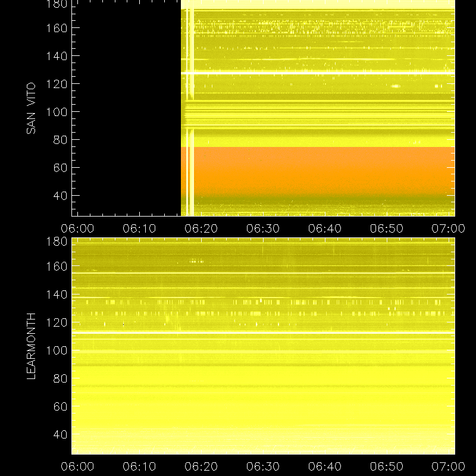Select the 120 tick label on San Vito axis
Viewport: 476px width, 476px height.
[x=57, y=84]
